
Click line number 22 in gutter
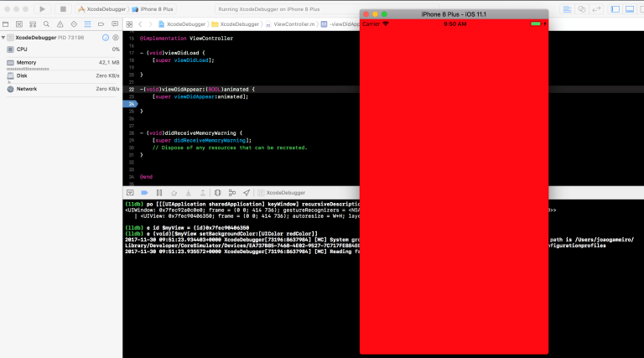[x=132, y=90]
